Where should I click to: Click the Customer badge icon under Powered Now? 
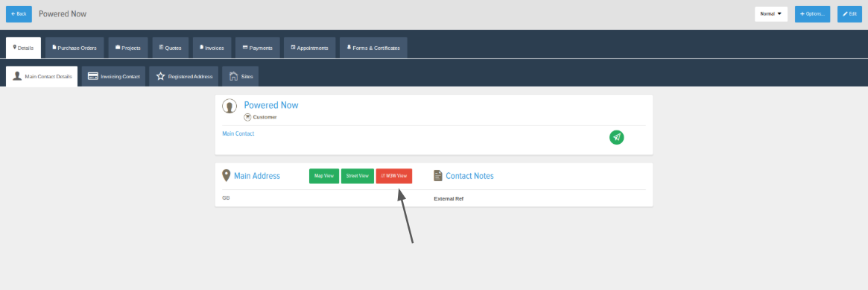pos(247,117)
